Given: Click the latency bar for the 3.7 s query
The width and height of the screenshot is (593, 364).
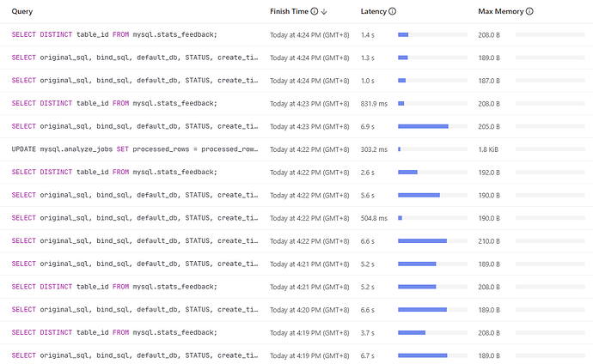Looking at the screenshot, I should tap(412, 332).
